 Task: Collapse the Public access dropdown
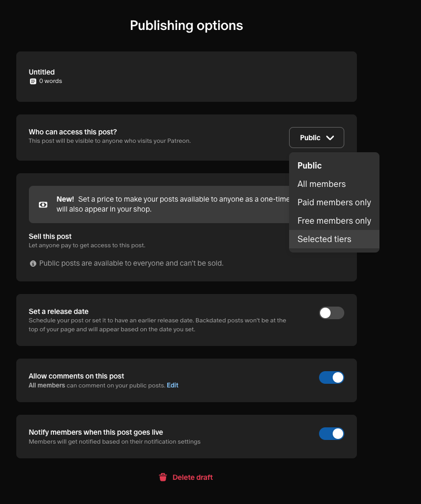pos(316,138)
